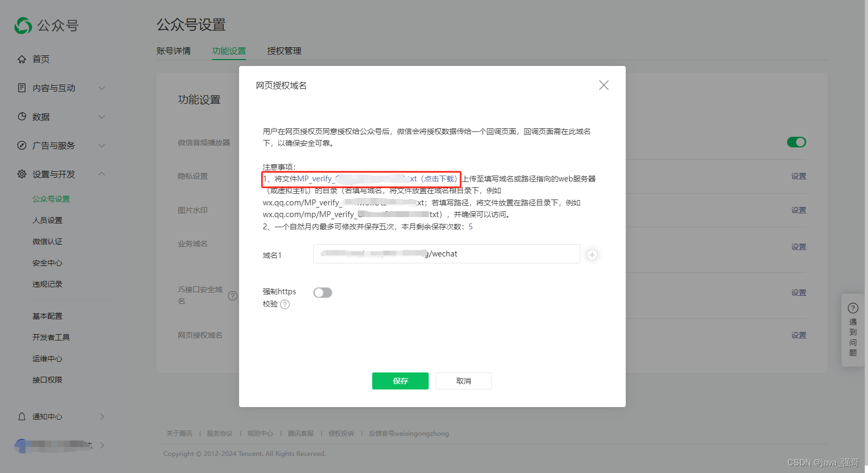Select 基本配置 in sidebar
The image size is (868, 473).
click(47, 316)
